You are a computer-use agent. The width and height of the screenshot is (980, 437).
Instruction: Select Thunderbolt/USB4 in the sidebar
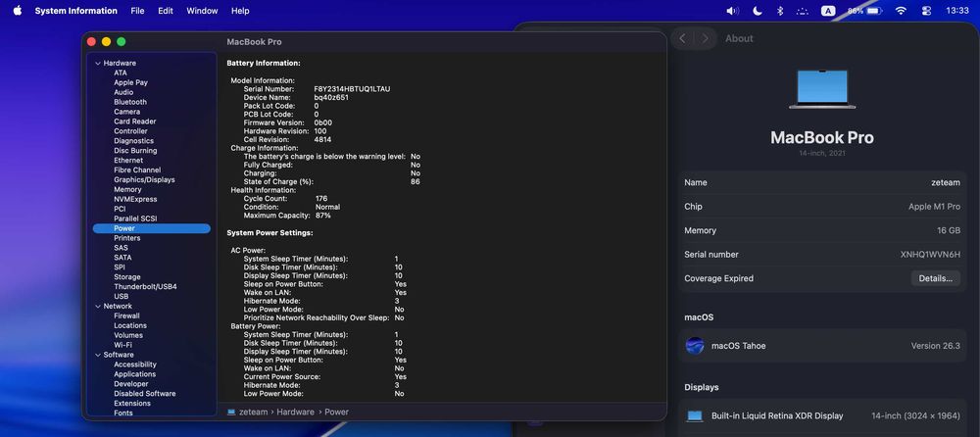145,287
